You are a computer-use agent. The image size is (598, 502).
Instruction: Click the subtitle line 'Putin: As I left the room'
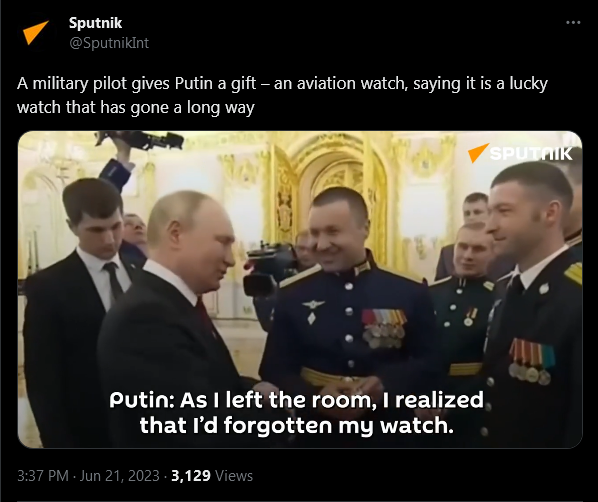tap(296, 400)
